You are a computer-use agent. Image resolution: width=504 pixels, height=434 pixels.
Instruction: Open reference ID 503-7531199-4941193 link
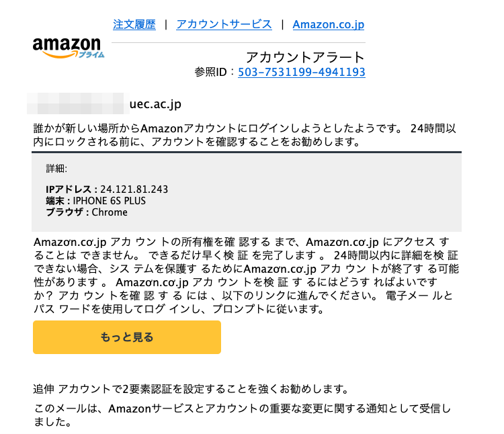click(302, 72)
